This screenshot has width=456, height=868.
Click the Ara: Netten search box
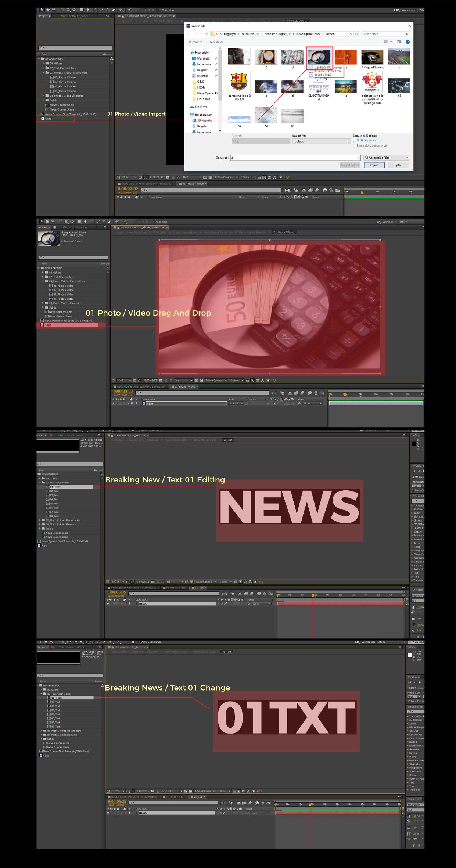tap(386, 34)
